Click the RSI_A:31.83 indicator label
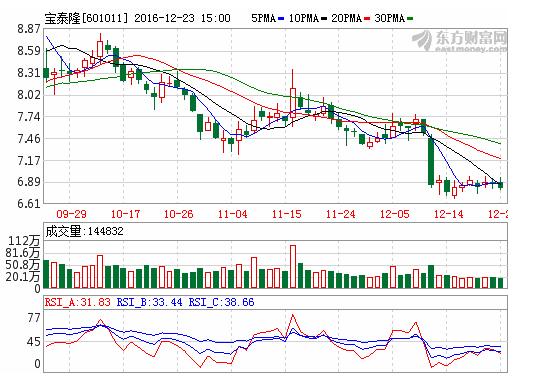This screenshot has width=546, height=384. click(78, 302)
